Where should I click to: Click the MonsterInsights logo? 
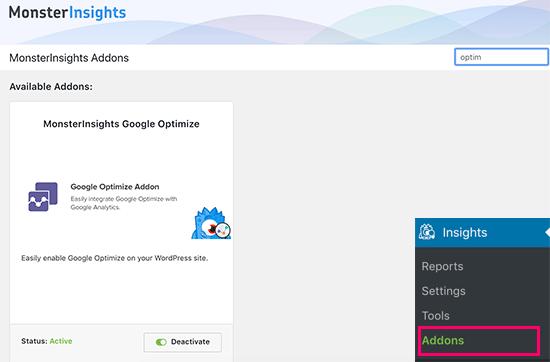point(67,13)
